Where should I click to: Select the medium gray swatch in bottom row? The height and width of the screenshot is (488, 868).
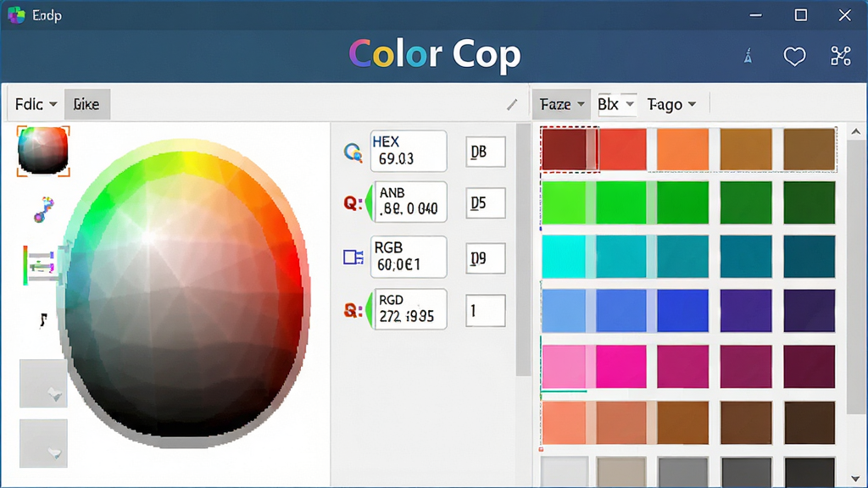[x=682, y=472]
